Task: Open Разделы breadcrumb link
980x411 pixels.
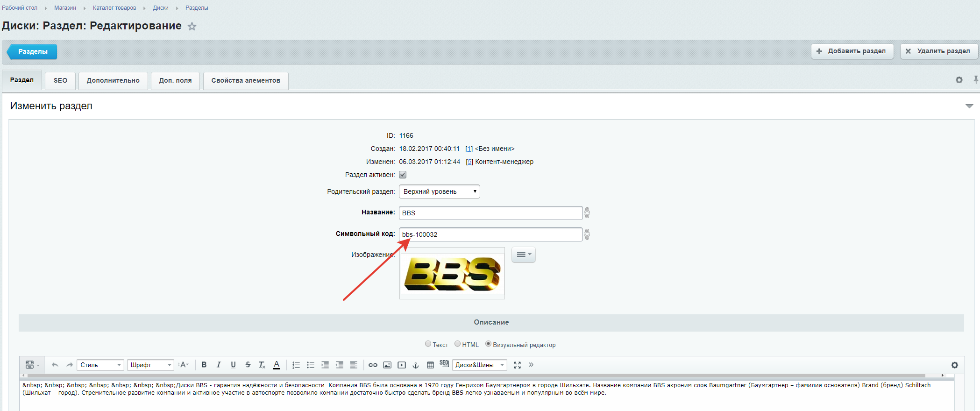Action: click(197, 8)
